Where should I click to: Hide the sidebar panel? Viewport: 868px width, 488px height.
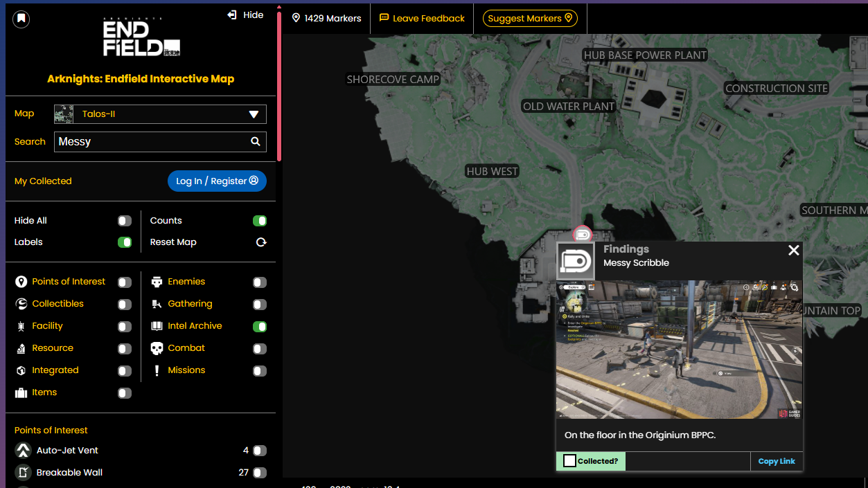245,15
